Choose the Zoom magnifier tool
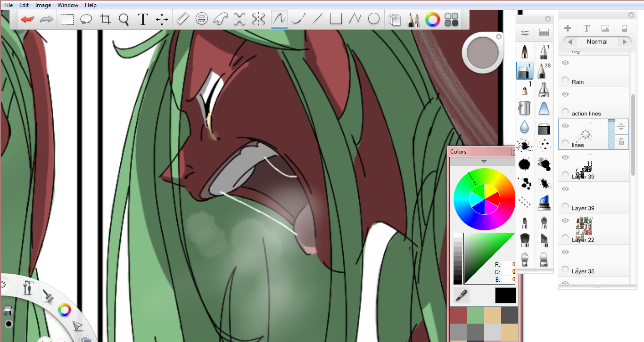This screenshot has width=644, height=342. pyautogui.click(x=124, y=19)
